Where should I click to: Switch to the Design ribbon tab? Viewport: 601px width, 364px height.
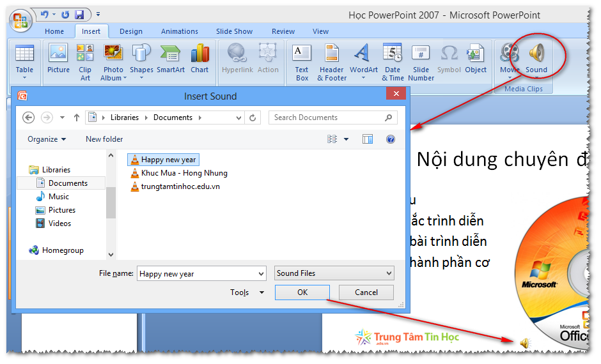click(130, 31)
